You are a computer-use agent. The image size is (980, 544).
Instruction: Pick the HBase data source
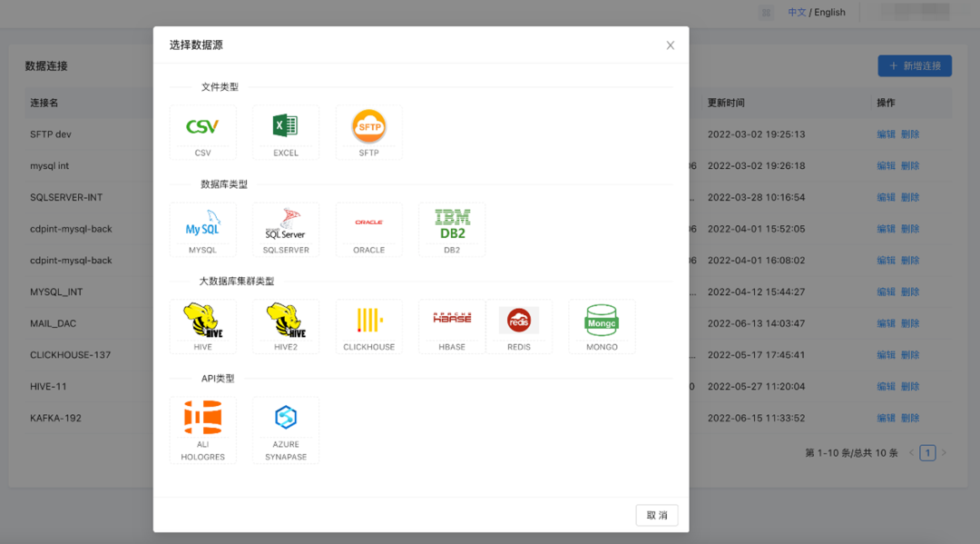(452, 326)
